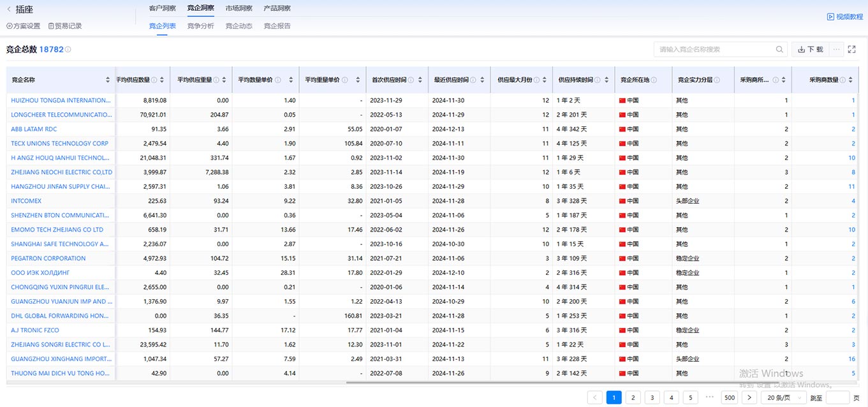
Task: Click info icon next to 竞企总数
Action: 68,49
